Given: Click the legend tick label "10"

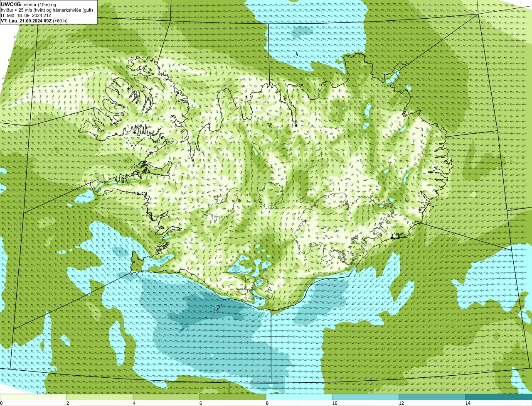Looking at the screenshot, I should pyautogui.click(x=335, y=403).
